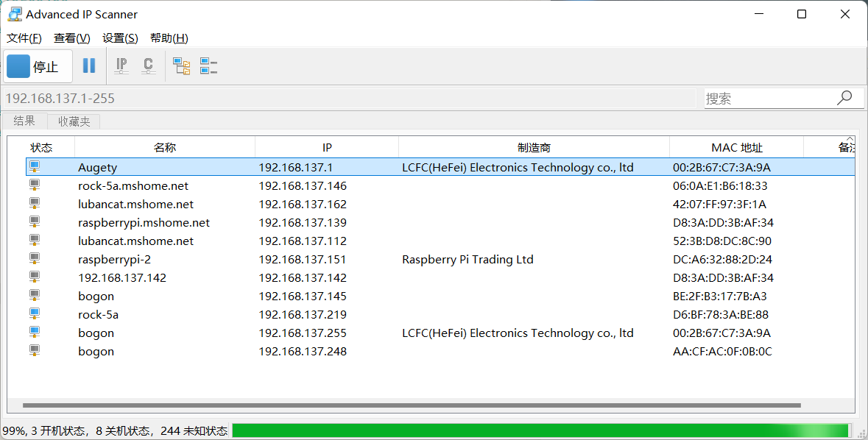This screenshot has height=440, width=868.
Task: Click the expand all tree icon
Action: 182,66
